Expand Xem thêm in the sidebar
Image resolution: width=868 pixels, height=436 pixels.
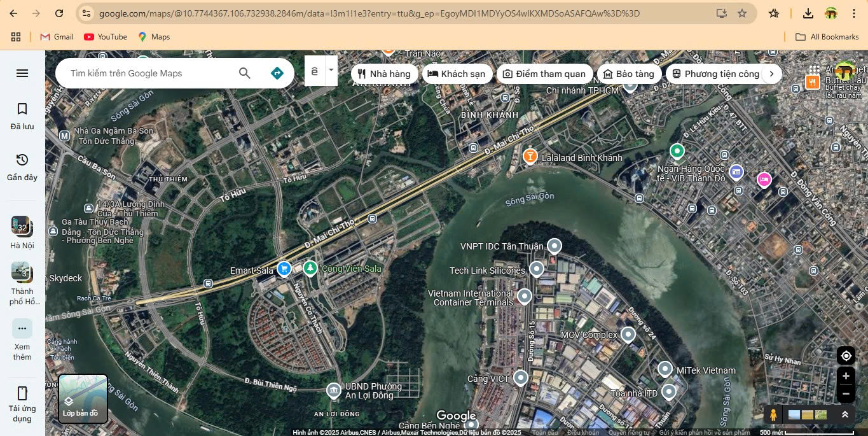[22, 339]
